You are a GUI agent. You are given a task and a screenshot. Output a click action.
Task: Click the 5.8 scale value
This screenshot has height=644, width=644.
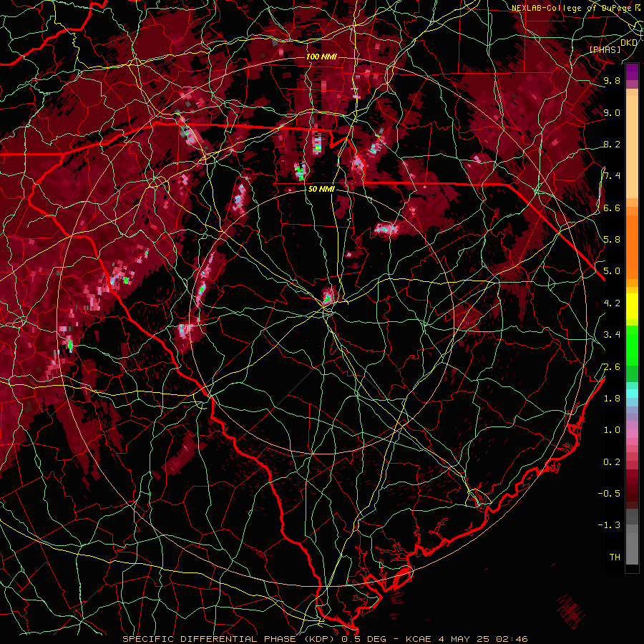pos(612,240)
